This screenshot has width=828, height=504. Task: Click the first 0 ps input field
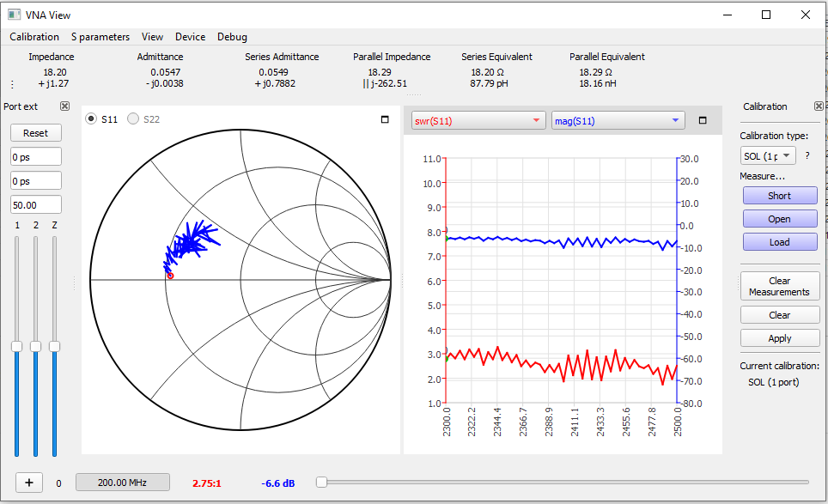point(36,157)
